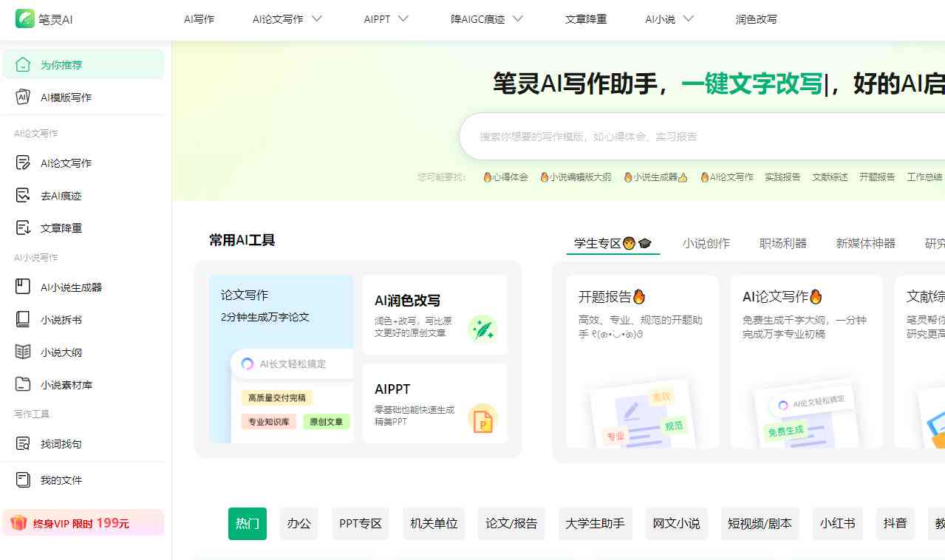The height and width of the screenshot is (560, 945).
Task: Select the 网文小说 category button
Action: point(676,524)
